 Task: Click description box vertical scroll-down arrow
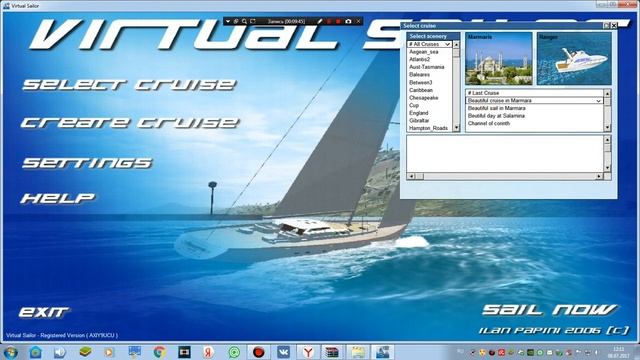607,168
